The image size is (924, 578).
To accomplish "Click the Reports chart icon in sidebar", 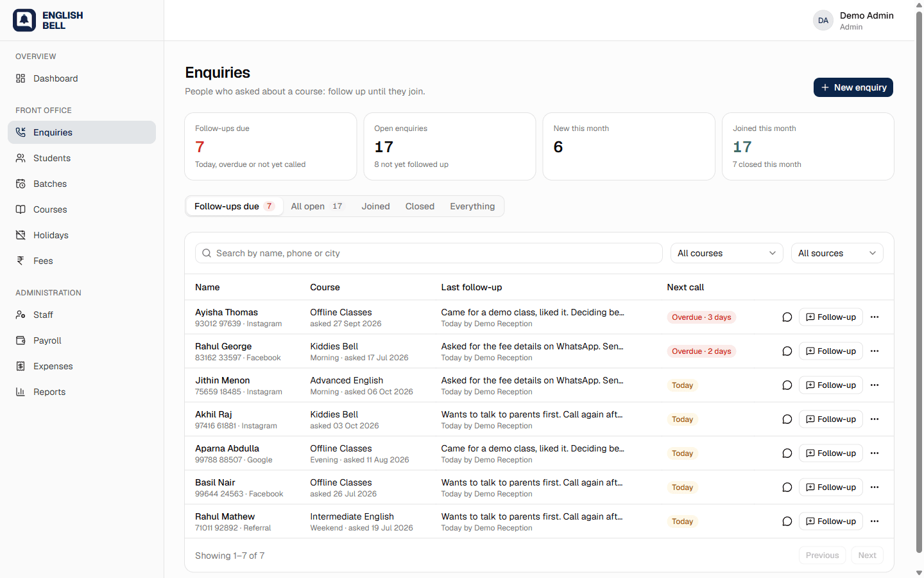I will tap(21, 392).
